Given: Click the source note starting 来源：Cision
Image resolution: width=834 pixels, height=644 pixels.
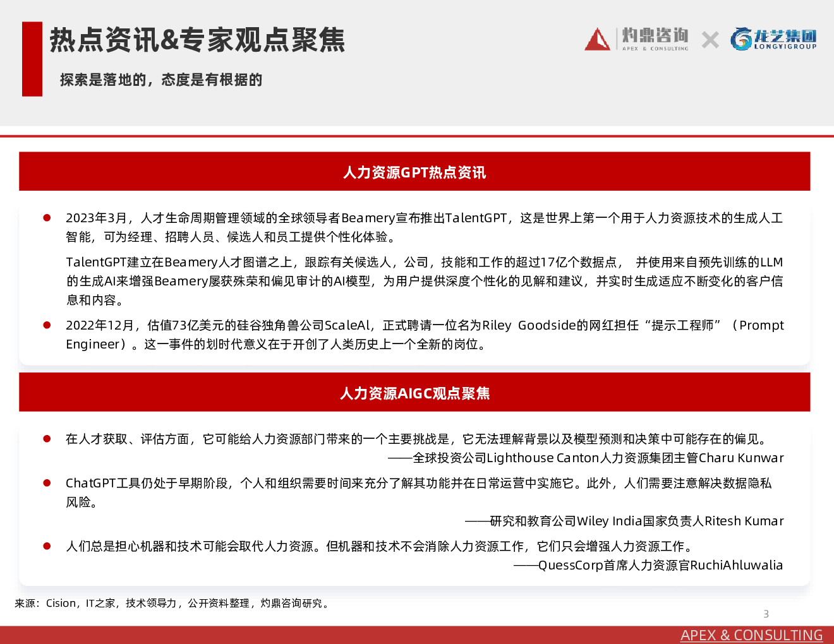Looking at the screenshot, I should click(x=172, y=603).
